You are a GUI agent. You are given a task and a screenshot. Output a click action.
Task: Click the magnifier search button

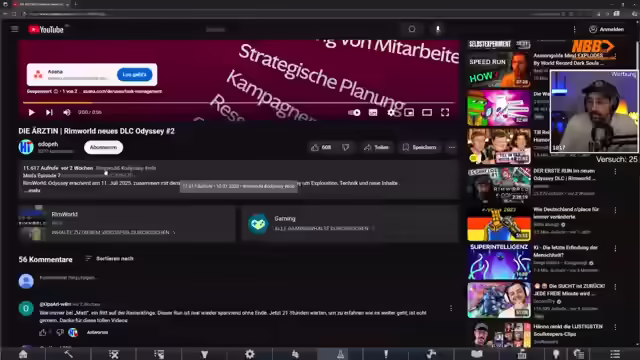(x=412, y=29)
